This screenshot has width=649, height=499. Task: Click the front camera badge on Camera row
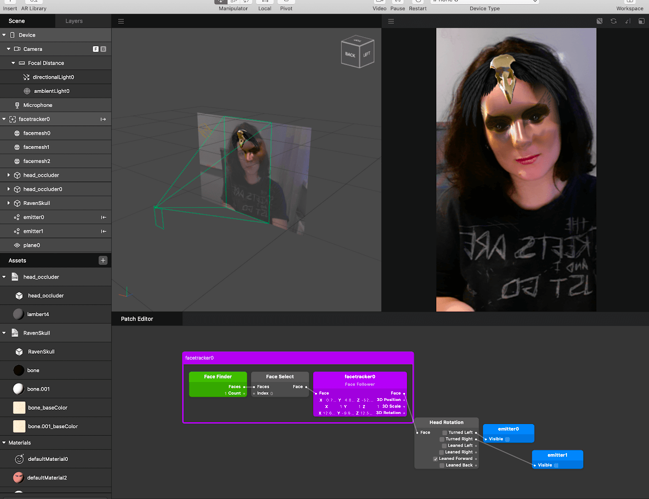[x=96, y=49]
